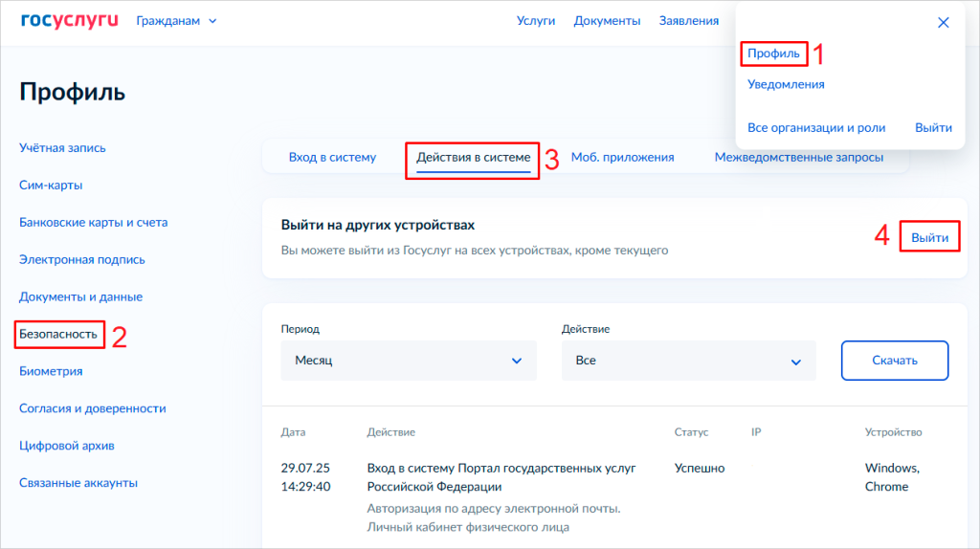This screenshot has height=549, width=980.
Task: Open the Действие dropdown set to Все
Action: 688,361
